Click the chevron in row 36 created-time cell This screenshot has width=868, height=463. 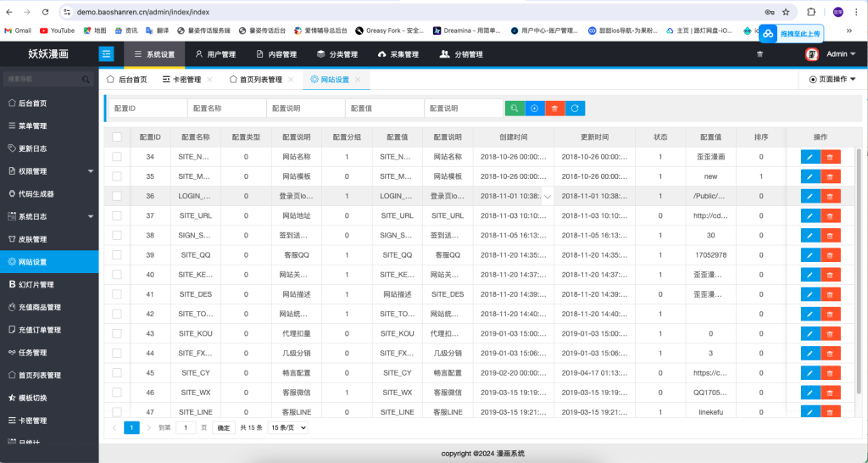click(x=548, y=197)
